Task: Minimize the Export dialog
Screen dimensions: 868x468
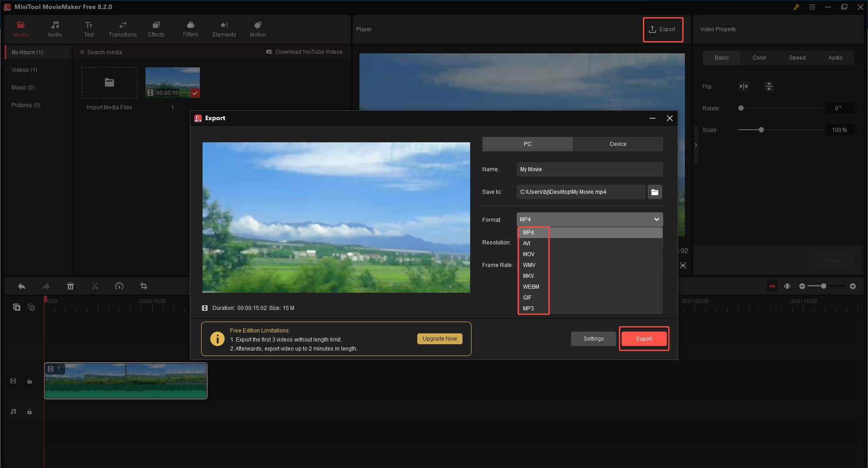Action: pyautogui.click(x=652, y=118)
